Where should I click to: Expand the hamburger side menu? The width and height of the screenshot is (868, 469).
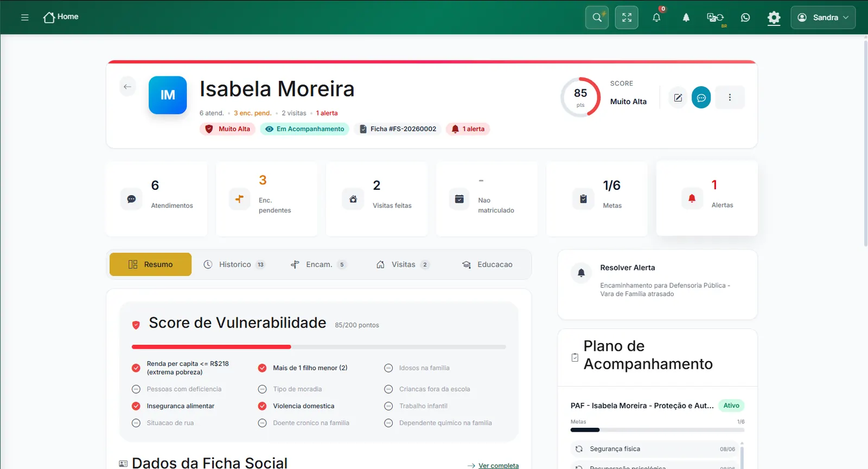[24, 17]
